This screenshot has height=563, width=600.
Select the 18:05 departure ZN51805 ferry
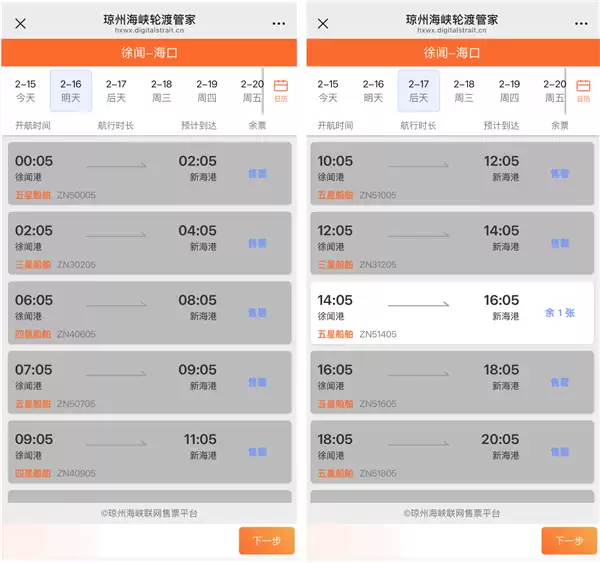(450, 452)
